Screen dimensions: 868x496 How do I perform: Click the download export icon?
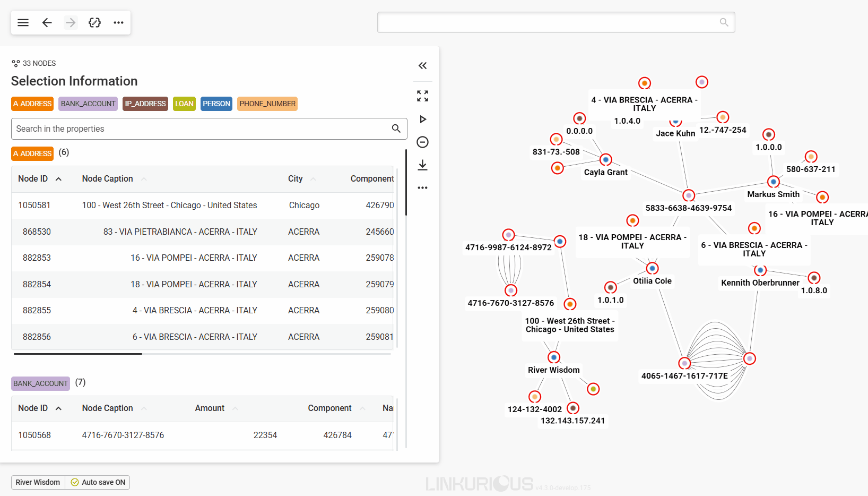pos(422,165)
